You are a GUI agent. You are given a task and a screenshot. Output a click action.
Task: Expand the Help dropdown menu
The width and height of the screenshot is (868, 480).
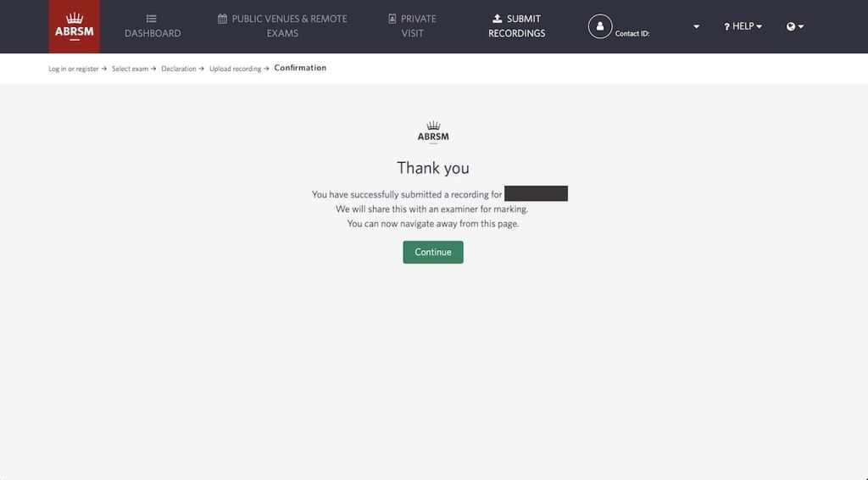click(743, 26)
